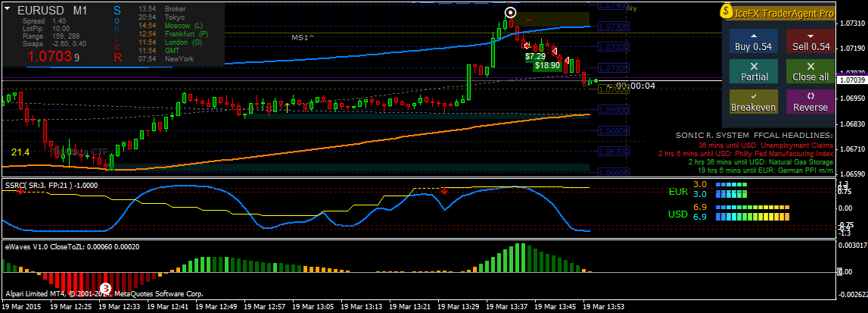
Task: Click the 1.06800 price level box
Action: pyautogui.click(x=614, y=131)
